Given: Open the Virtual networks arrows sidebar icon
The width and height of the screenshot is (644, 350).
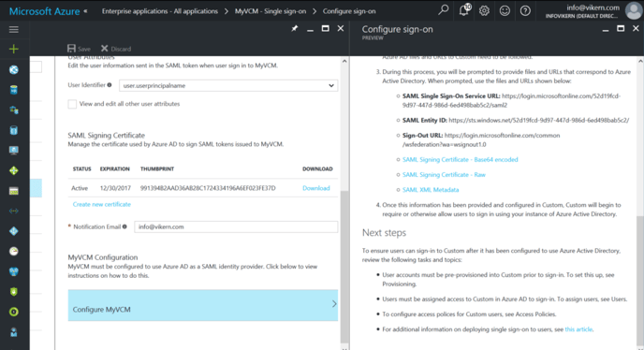Looking at the screenshot, I should click(13, 211).
